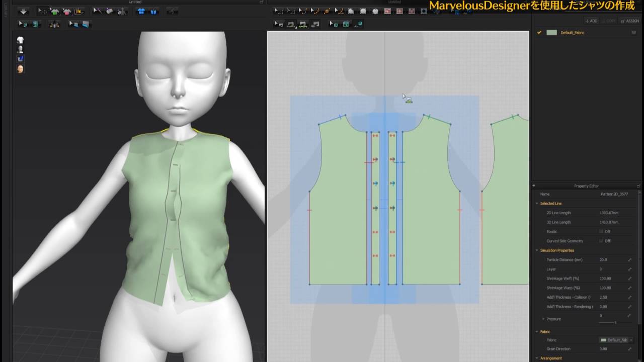Open avatar display options bust icon
Screen dimensions: 644x362
point(20,49)
